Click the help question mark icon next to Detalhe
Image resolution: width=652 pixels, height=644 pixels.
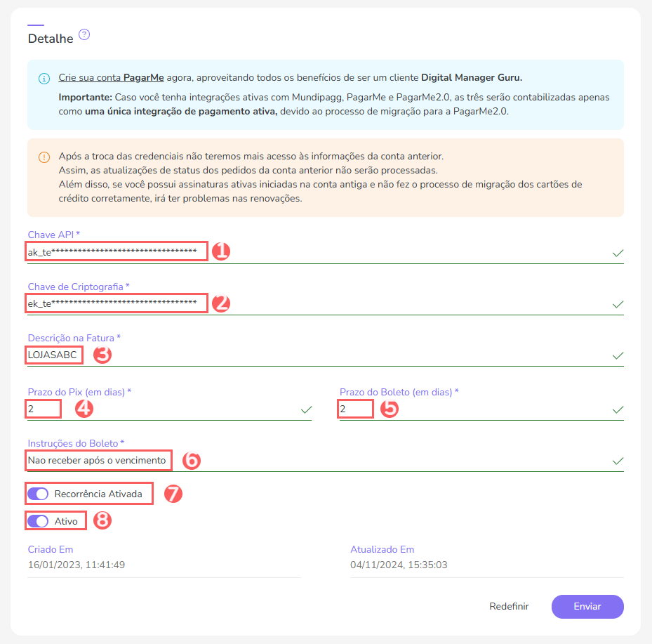coord(84,34)
